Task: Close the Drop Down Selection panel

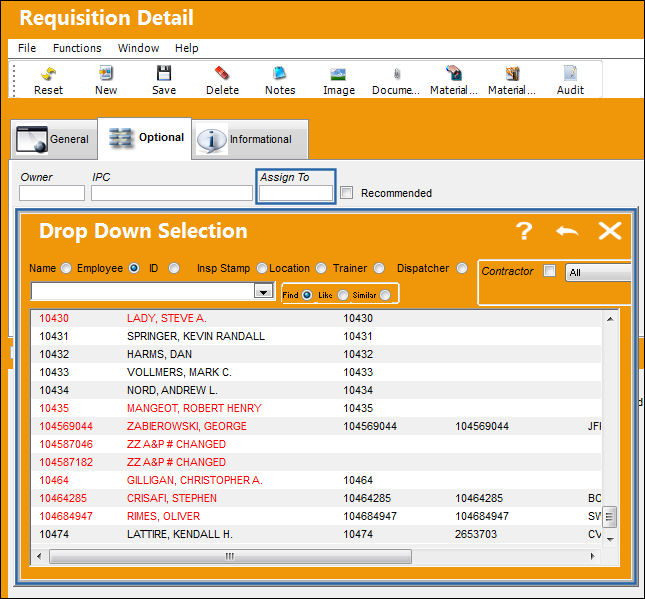Action: [610, 231]
